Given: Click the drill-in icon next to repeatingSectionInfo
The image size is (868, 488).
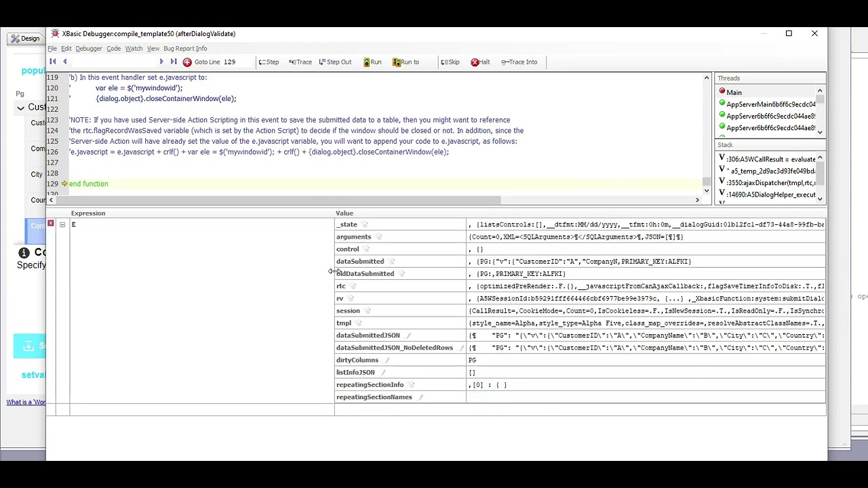Looking at the screenshot, I should [411, 385].
